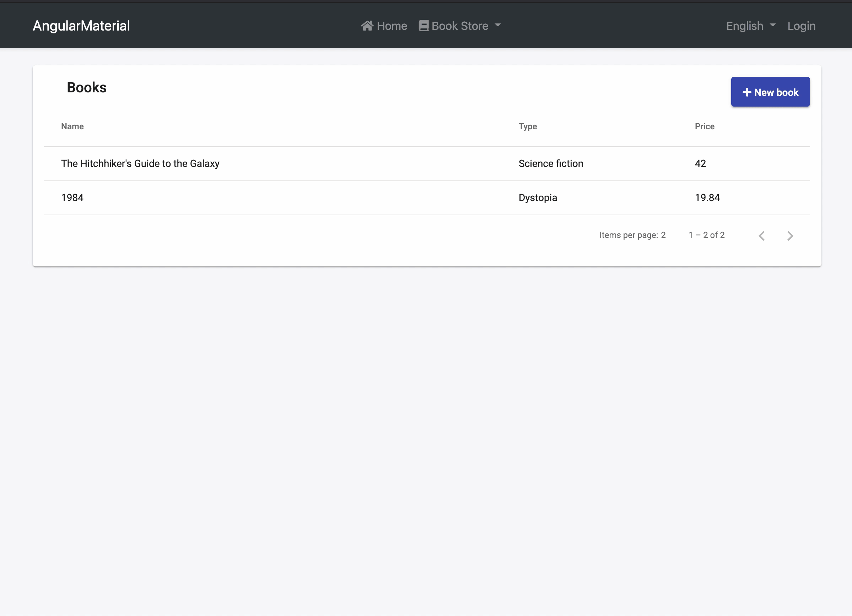This screenshot has width=852, height=616.
Task: Select The Hitchhiker's Guide to the Galaxy row
Action: tap(140, 164)
